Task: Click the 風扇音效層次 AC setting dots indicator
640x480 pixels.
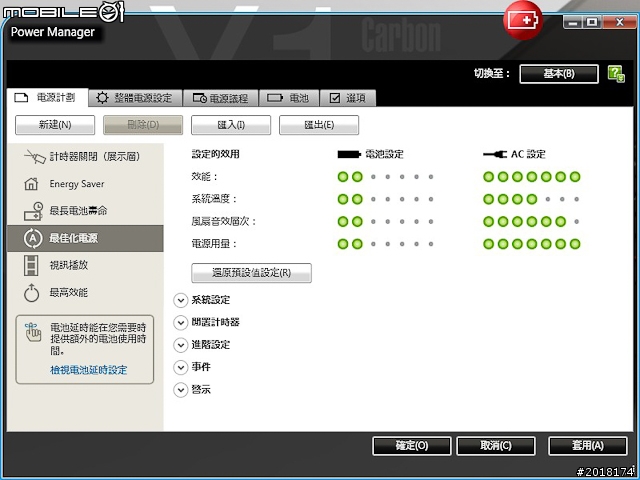Action: pyautogui.click(x=531, y=222)
